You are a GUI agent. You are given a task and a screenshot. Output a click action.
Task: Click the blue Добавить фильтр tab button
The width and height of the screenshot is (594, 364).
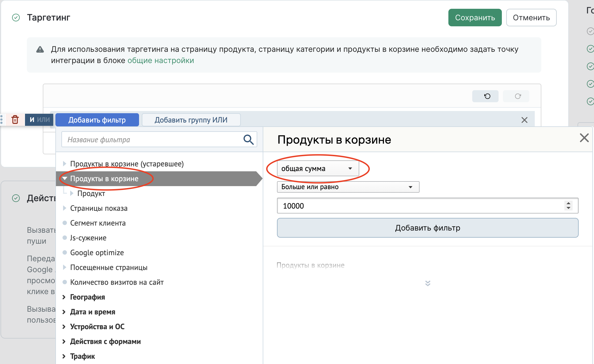click(97, 120)
